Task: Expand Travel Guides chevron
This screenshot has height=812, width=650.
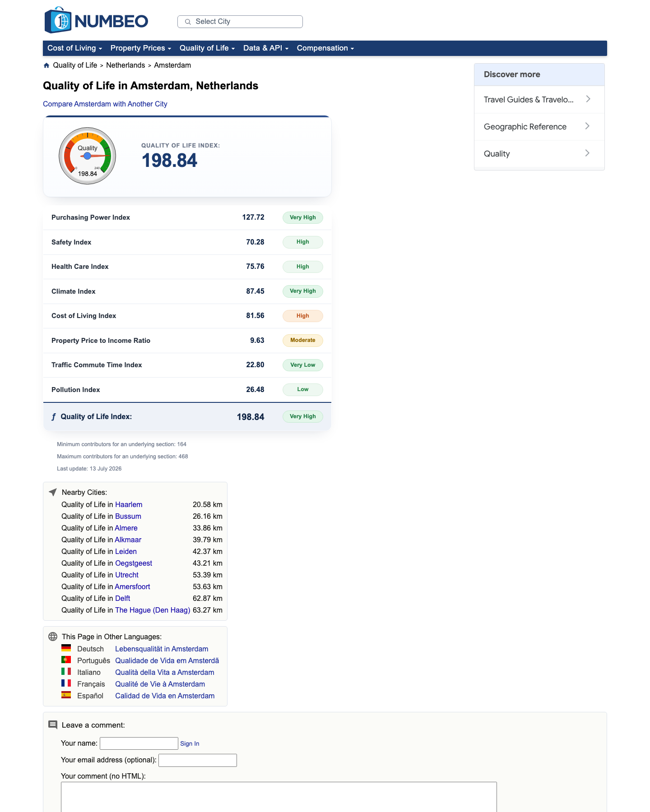Action: [x=588, y=99]
